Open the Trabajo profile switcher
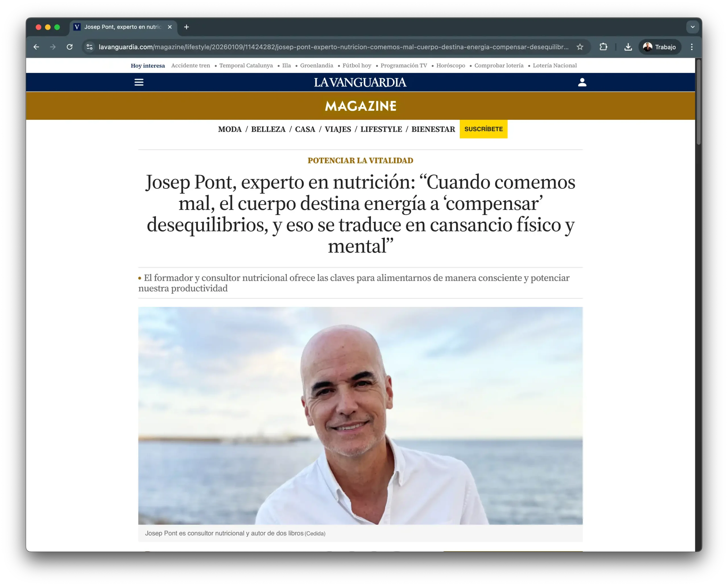Screen dimensions: 728x586 659,47
